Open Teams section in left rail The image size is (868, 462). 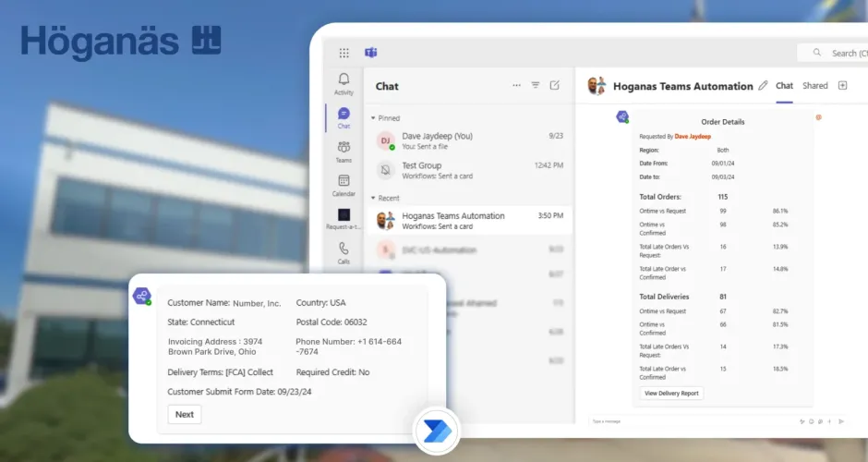click(344, 151)
